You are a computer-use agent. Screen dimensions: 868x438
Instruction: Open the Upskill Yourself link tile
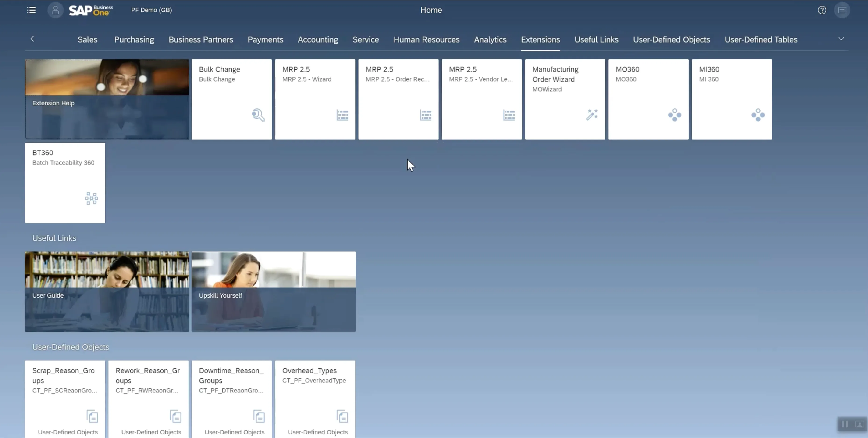pos(274,291)
